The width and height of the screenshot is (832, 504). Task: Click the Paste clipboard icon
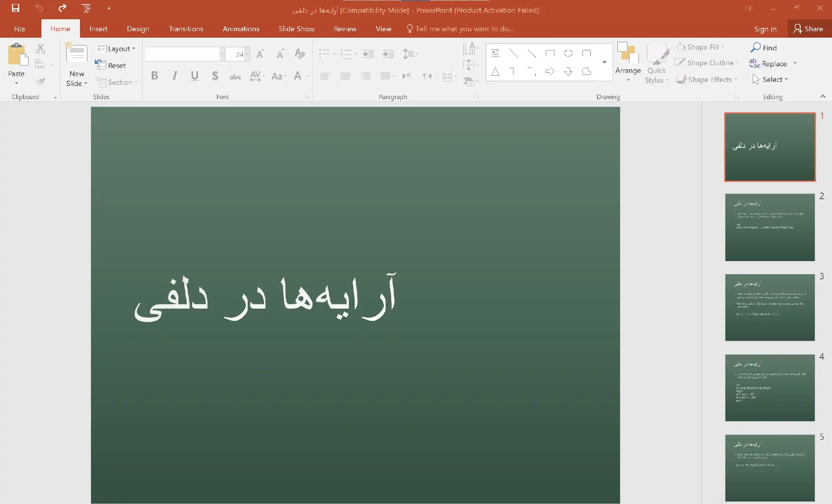(x=18, y=55)
